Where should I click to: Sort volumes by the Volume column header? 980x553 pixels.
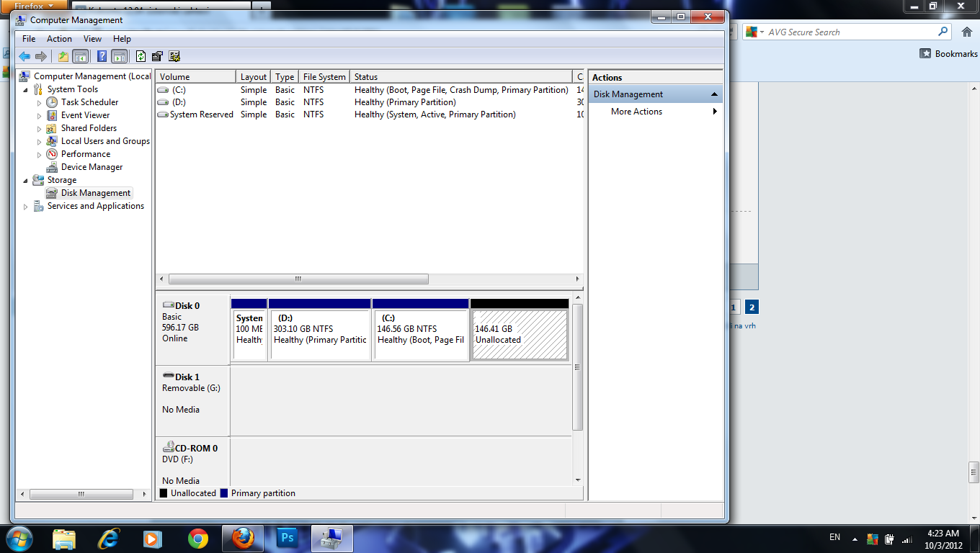(x=196, y=77)
